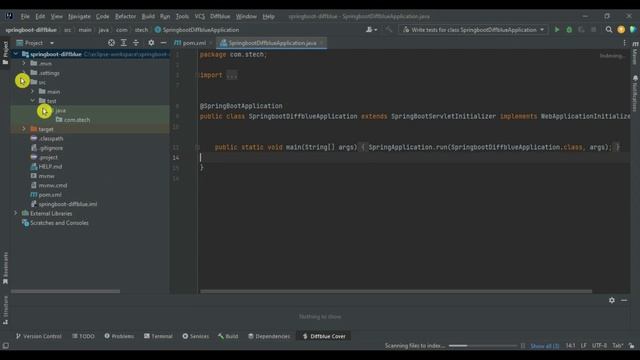Open the Navigate menu

point(79,16)
